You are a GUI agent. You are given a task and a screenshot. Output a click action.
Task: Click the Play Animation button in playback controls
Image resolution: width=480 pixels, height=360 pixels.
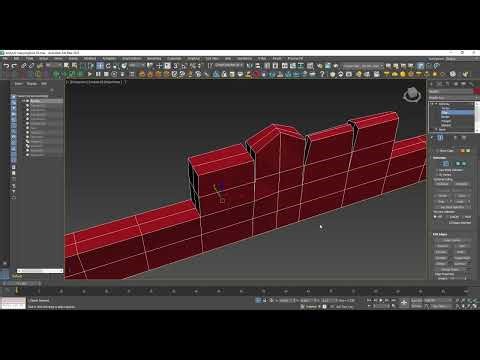coord(381,300)
